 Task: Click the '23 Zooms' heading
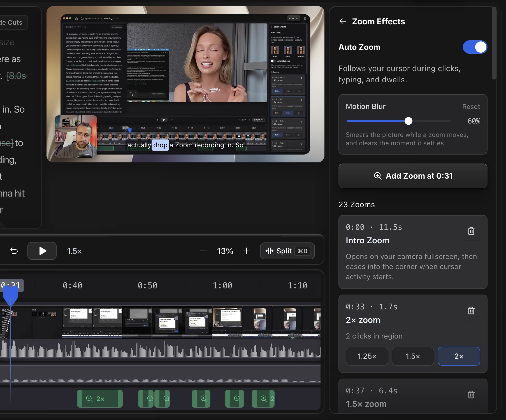coord(357,205)
